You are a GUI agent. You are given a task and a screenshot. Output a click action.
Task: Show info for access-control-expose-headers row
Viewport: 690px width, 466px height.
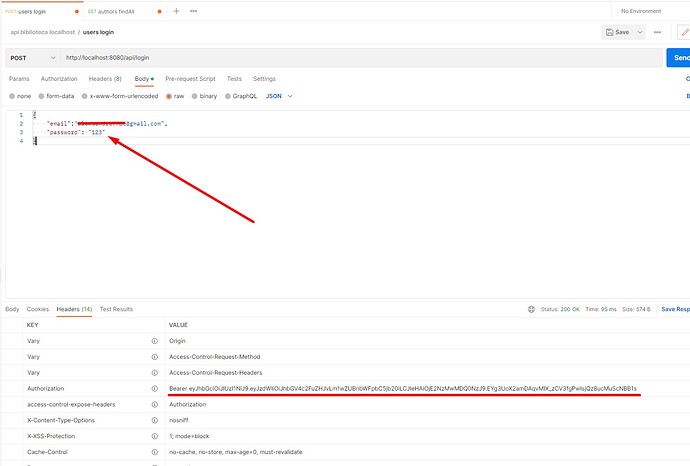click(x=154, y=404)
